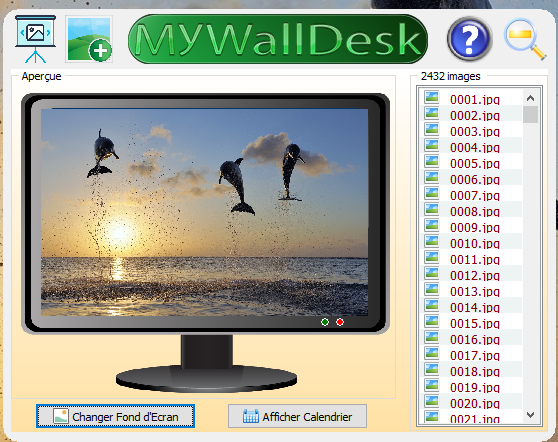The height and width of the screenshot is (442, 558).
Task: Click the picture icon beside 0002.jpg
Action: click(x=432, y=113)
